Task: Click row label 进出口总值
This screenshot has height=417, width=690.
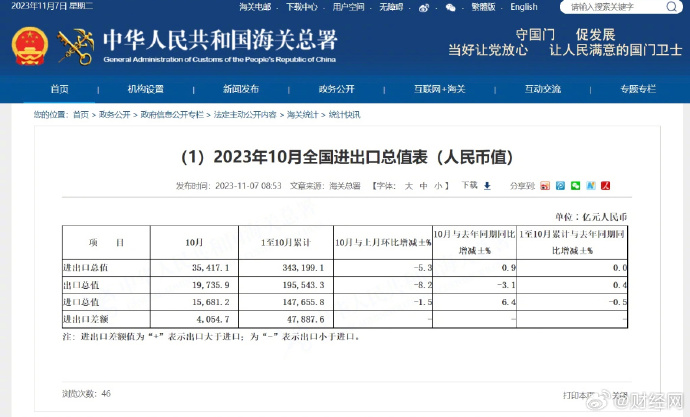Action: [86, 267]
